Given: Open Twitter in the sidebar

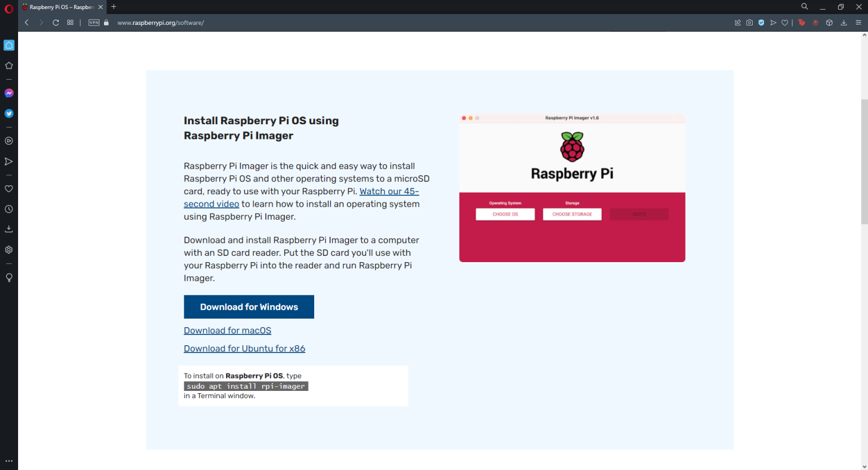Looking at the screenshot, I should (x=8, y=113).
